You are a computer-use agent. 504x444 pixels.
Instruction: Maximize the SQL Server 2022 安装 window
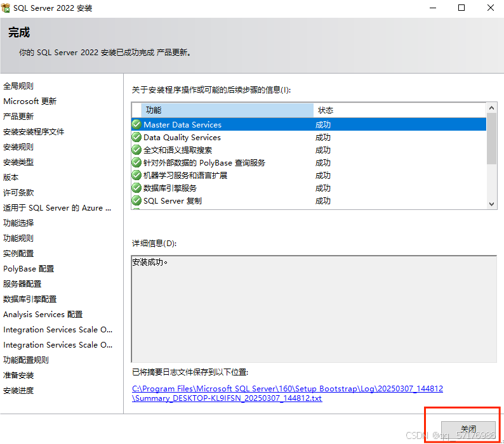461,8
